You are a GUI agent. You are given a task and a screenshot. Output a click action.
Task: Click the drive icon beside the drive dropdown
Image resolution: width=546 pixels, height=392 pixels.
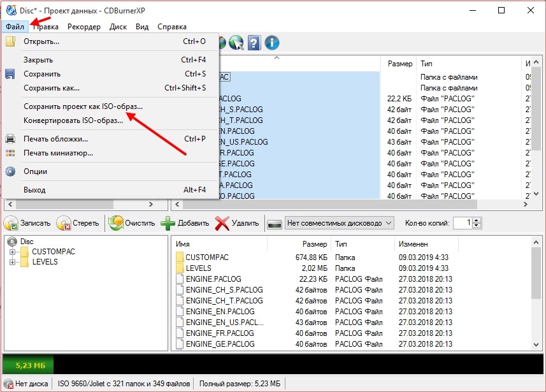pyautogui.click(x=275, y=223)
